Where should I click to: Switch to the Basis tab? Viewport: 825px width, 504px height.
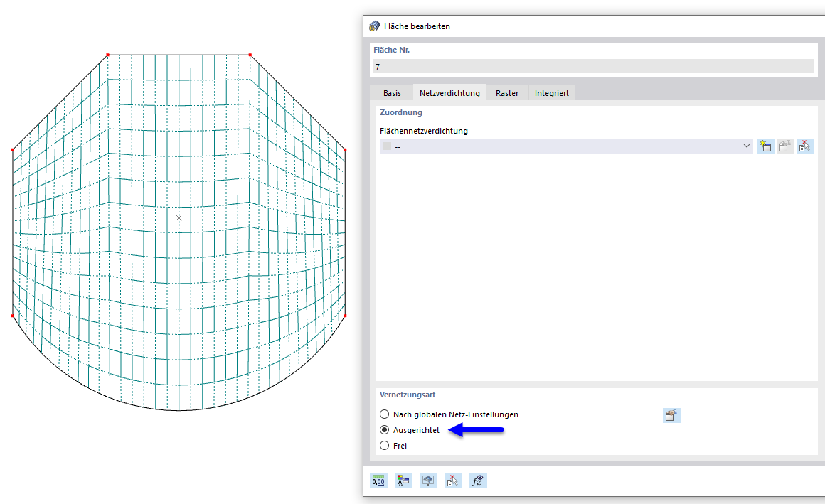click(392, 93)
